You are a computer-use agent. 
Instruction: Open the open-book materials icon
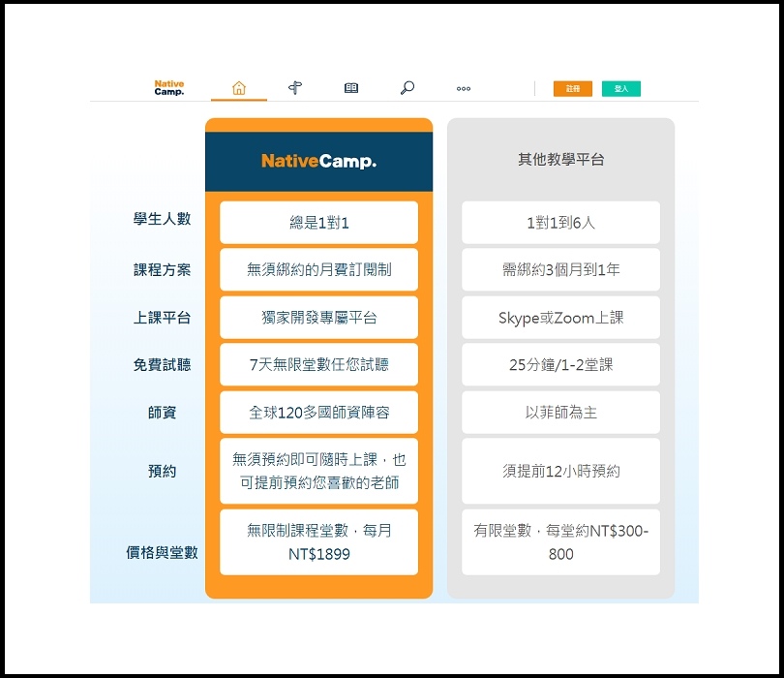tap(351, 88)
